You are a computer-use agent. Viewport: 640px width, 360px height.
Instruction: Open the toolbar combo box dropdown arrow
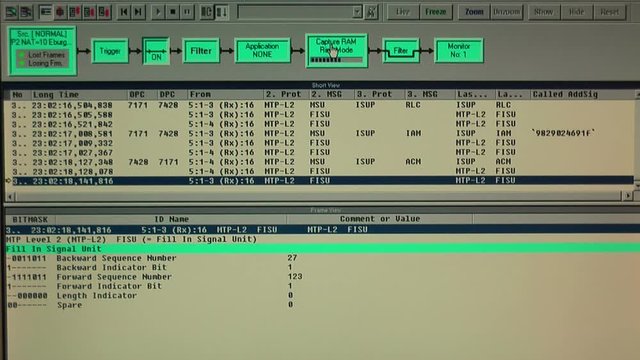pos(357,12)
